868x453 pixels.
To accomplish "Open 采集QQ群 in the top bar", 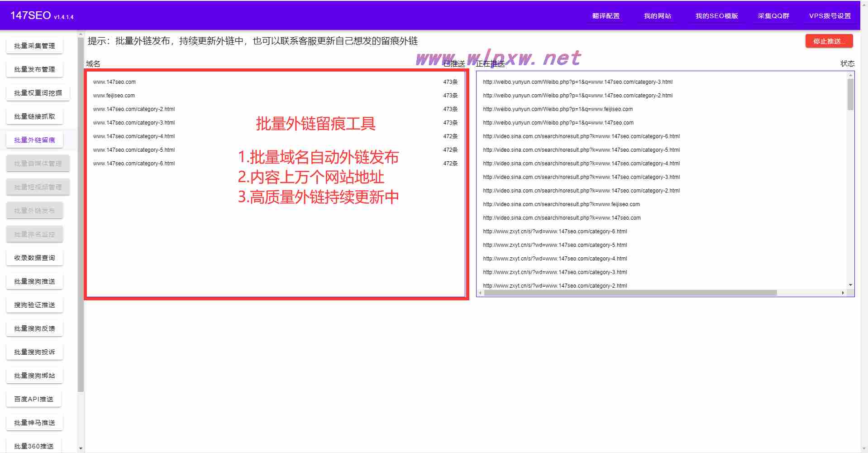I will (x=773, y=16).
